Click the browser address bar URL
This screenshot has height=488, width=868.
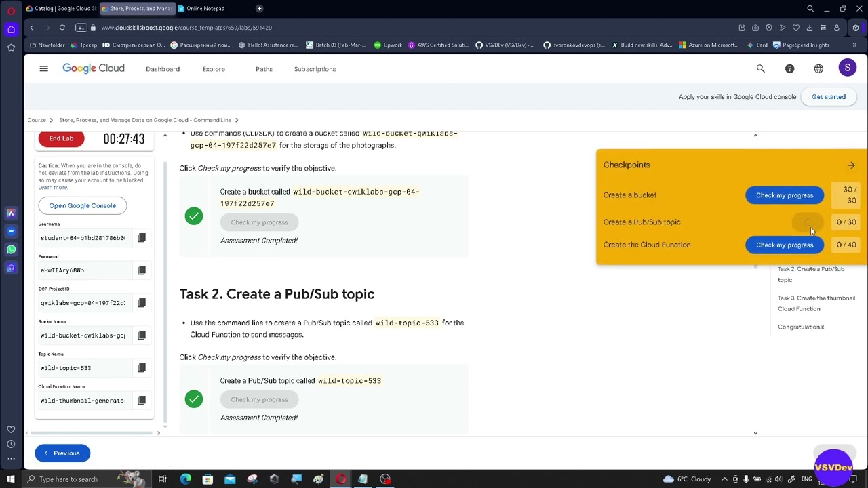[x=186, y=28]
